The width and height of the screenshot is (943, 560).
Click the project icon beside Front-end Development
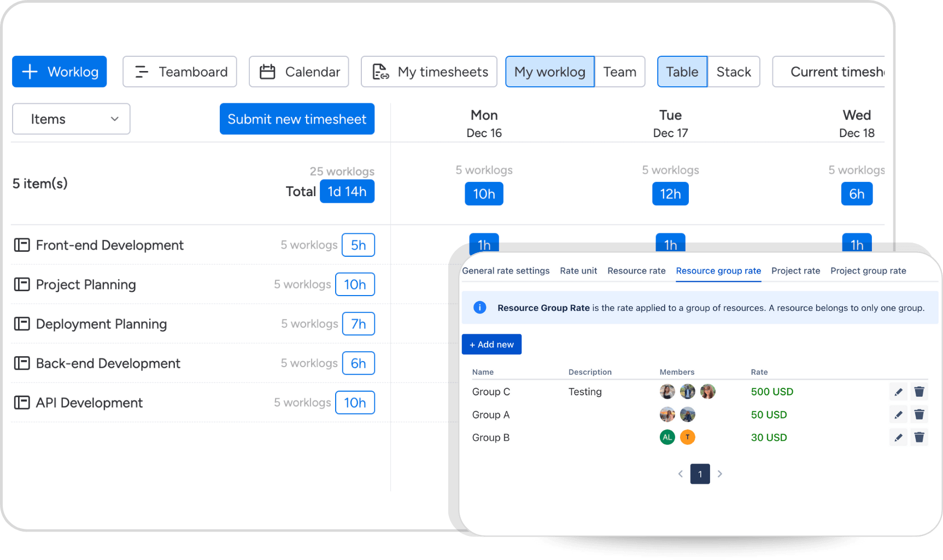click(21, 245)
